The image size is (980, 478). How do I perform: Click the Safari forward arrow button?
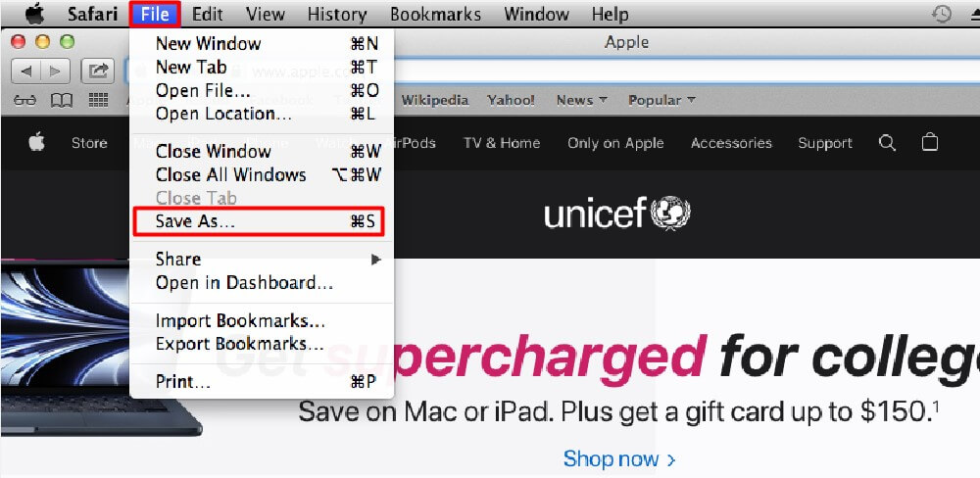coord(56,72)
